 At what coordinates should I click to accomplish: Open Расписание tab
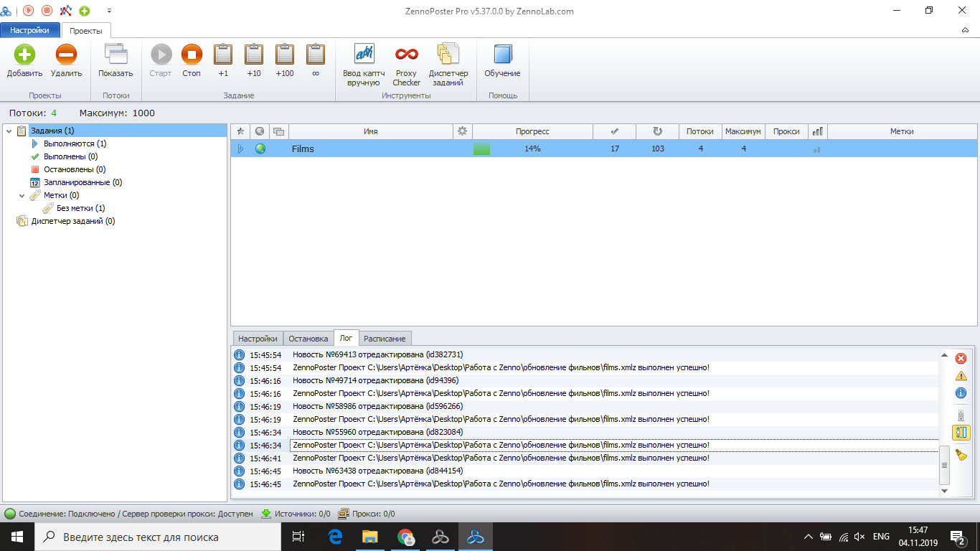tap(384, 339)
